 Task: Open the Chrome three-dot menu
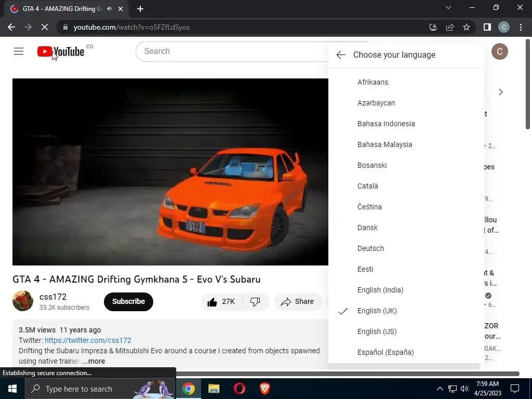tap(521, 27)
